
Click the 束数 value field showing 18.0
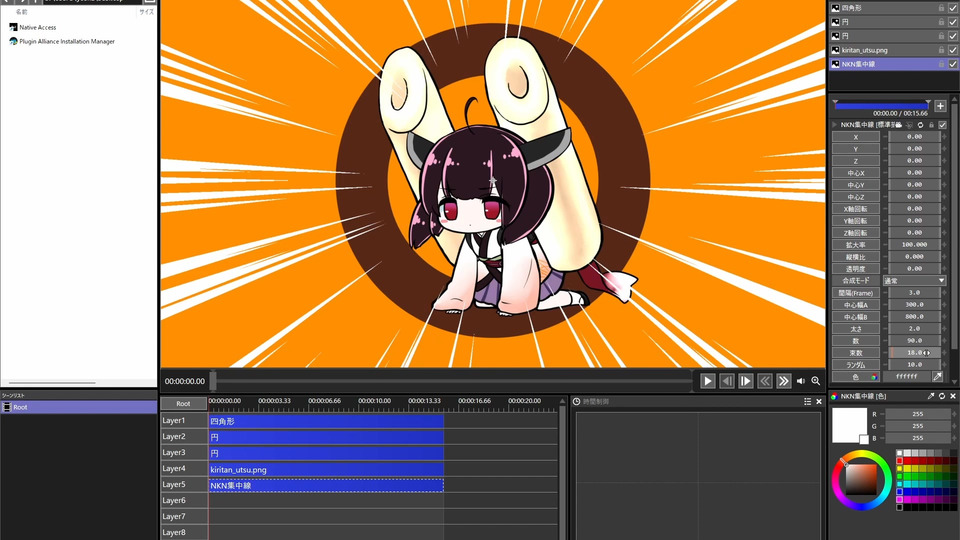point(915,353)
